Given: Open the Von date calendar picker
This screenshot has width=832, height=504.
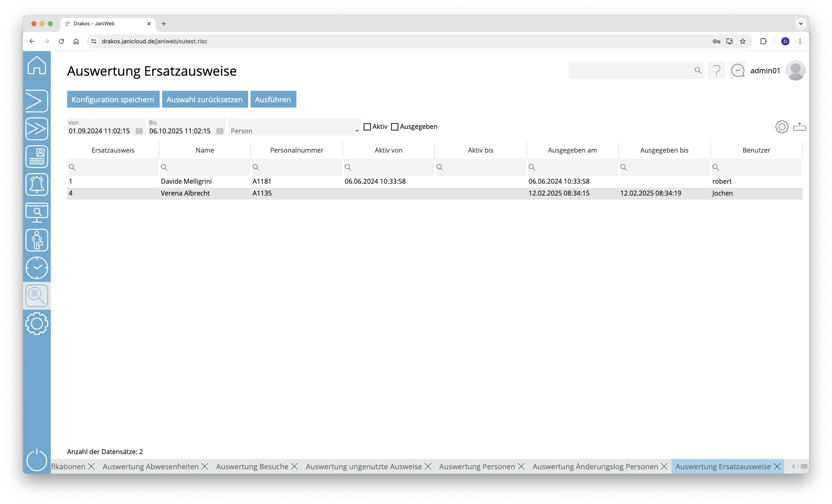Looking at the screenshot, I should (139, 131).
